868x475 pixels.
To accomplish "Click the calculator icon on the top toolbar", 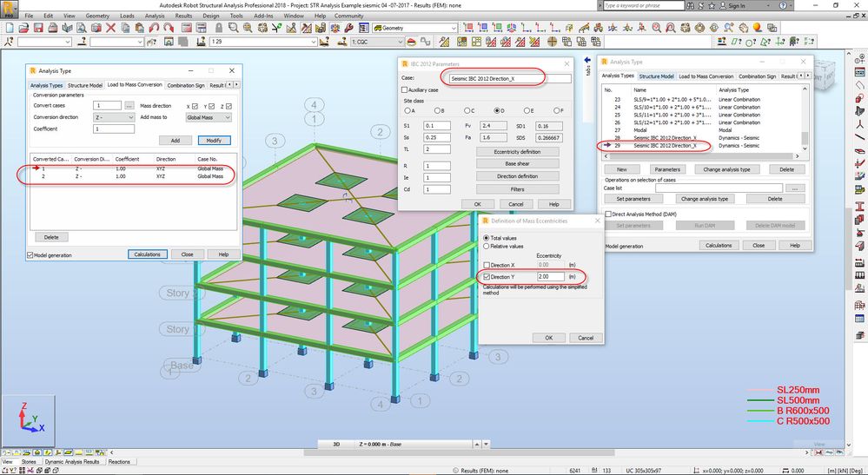I will (x=187, y=28).
